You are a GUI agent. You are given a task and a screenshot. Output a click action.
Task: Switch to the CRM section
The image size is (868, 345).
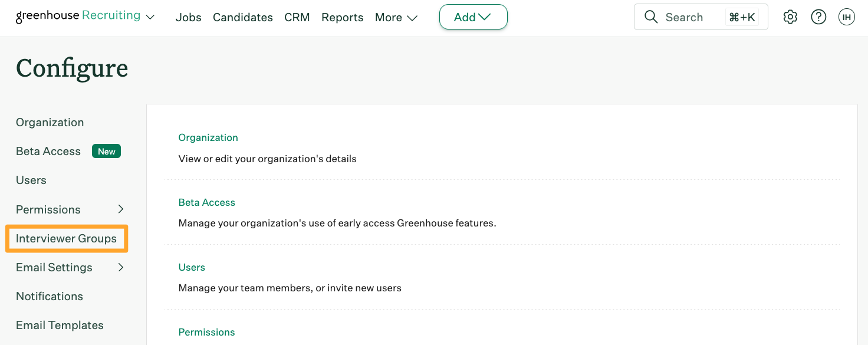click(297, 18)
